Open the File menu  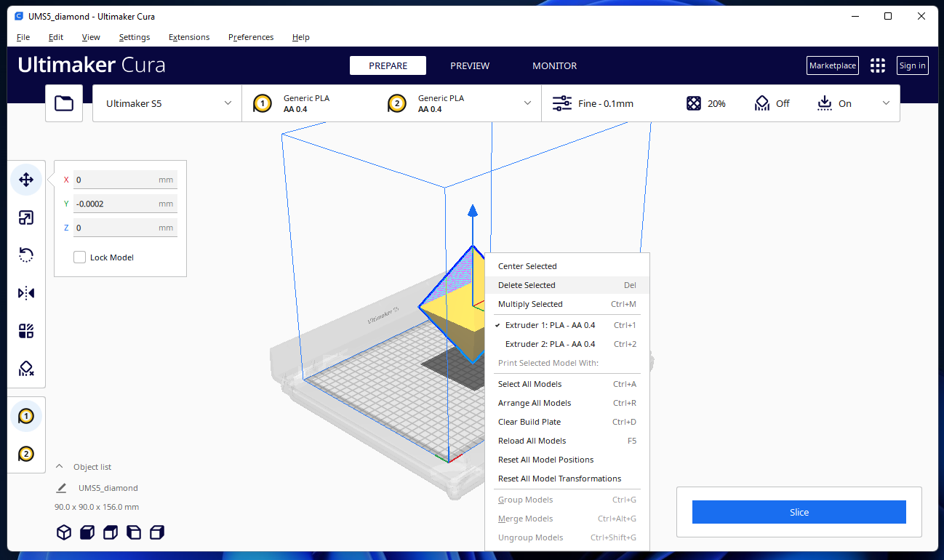pyautogui.click(x=23, y=37)
